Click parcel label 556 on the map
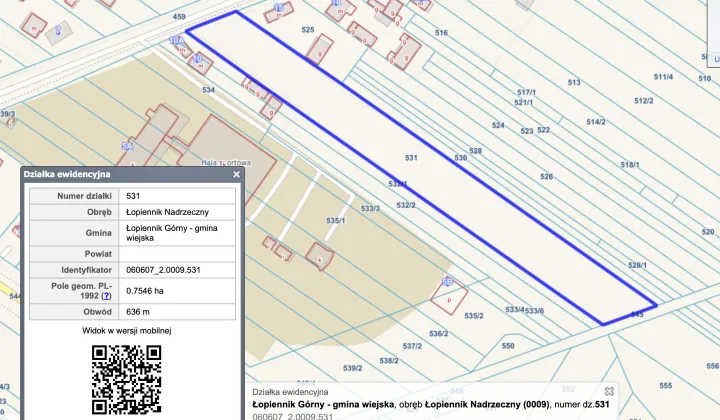This screenshot has height=420, width=720. click(x=713, y=366)
